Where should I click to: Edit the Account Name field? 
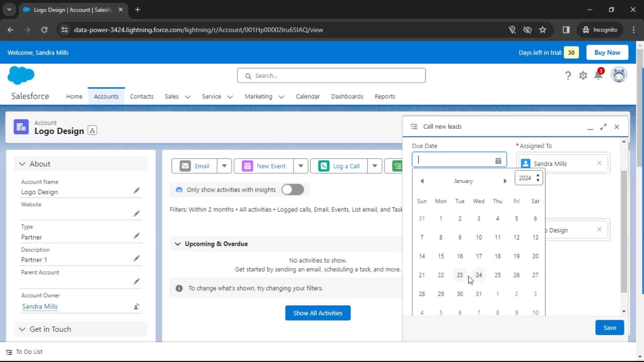[137, 191]
